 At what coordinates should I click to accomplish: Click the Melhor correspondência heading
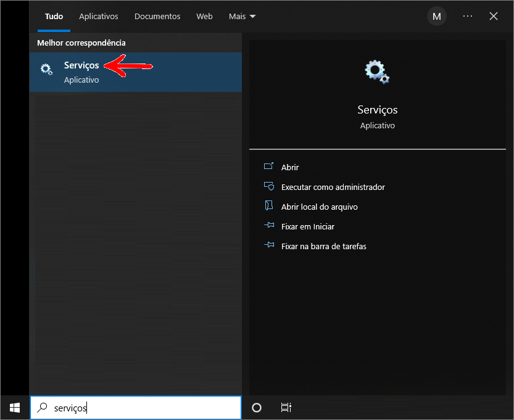(x=81, y=43)
